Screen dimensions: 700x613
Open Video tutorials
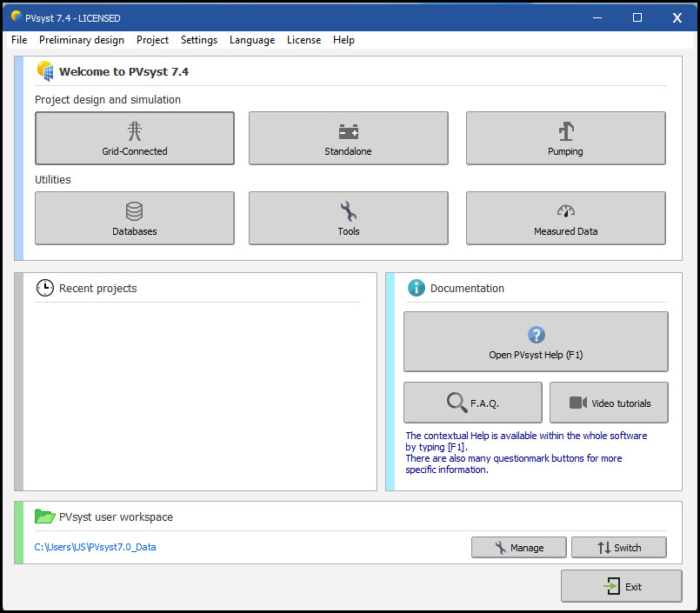click(x=609, y=403)
